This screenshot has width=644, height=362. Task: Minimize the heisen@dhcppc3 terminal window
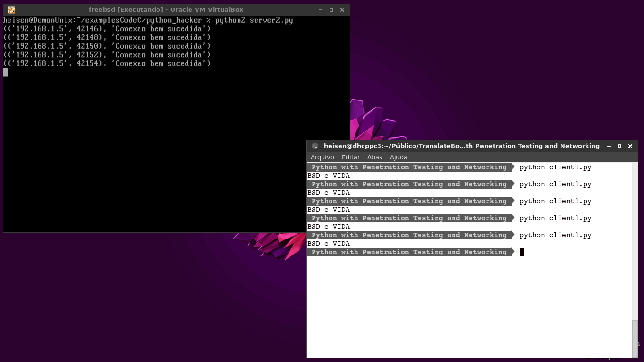coord(609,146)
